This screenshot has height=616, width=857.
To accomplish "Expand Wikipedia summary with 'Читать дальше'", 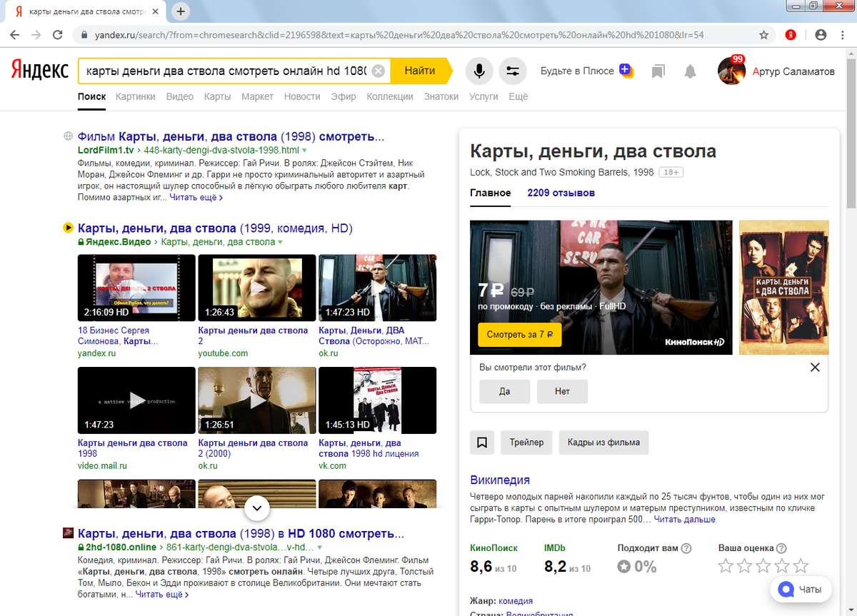I will pos(684,520).
